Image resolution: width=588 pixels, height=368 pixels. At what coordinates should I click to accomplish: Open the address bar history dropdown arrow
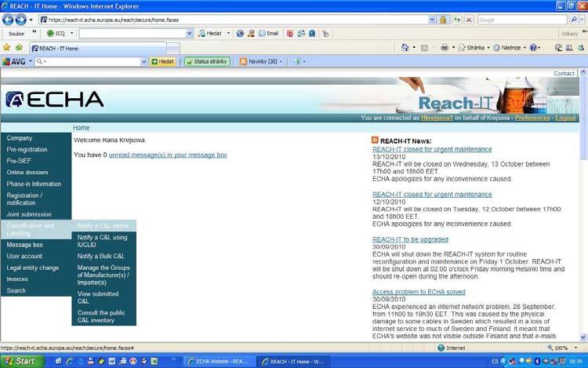(432, 20)
